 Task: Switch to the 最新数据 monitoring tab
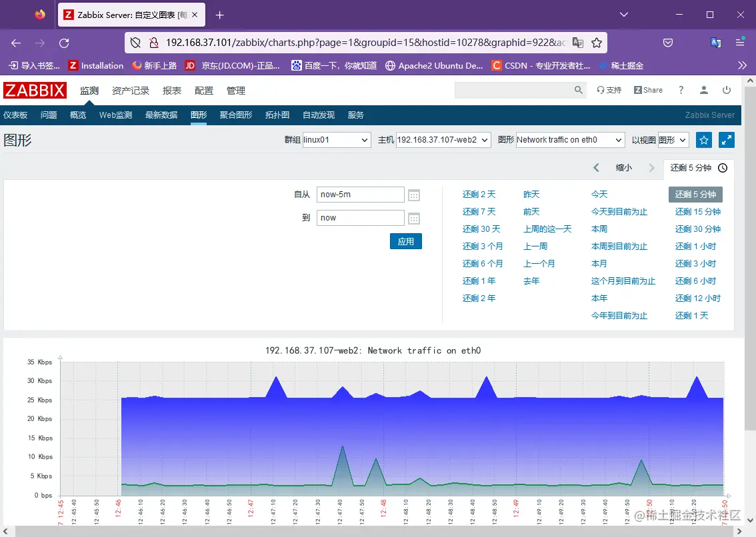160,115
